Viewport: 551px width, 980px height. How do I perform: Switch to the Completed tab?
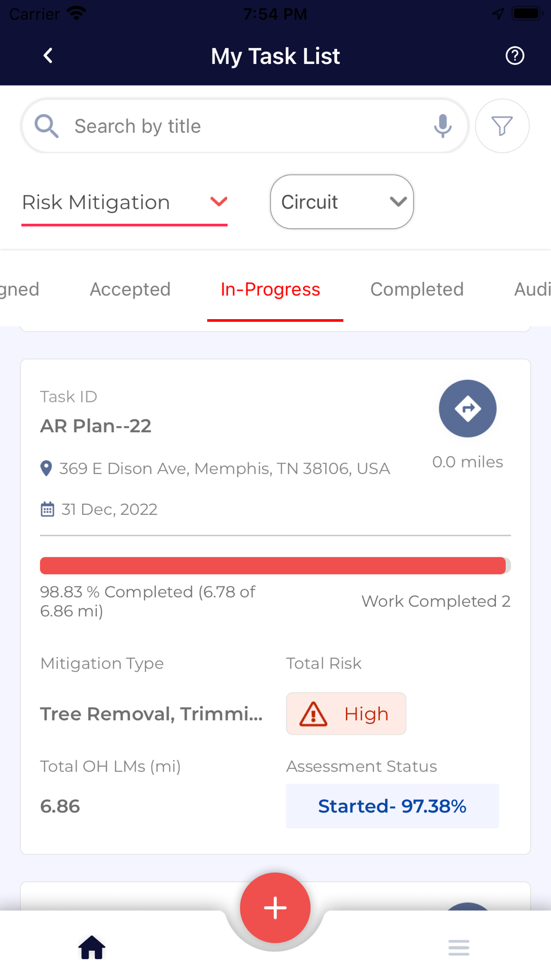tap(417, 289)
